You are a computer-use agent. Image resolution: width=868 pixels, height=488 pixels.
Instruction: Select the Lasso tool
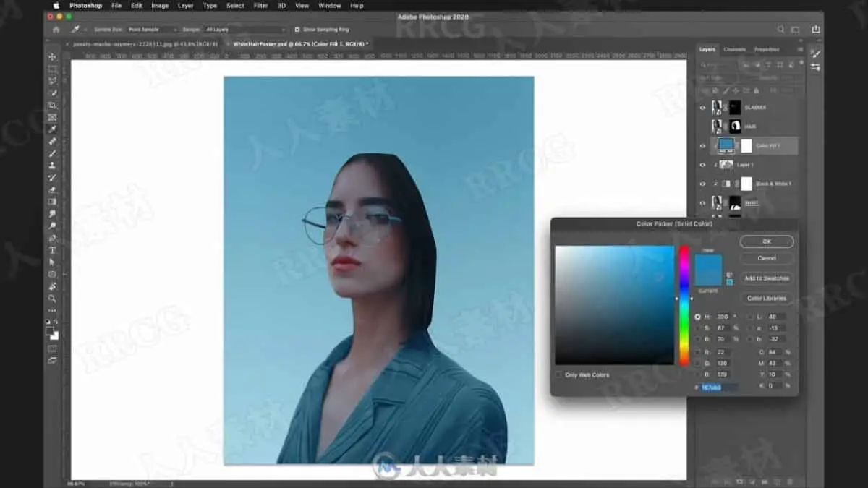[52, 81]
